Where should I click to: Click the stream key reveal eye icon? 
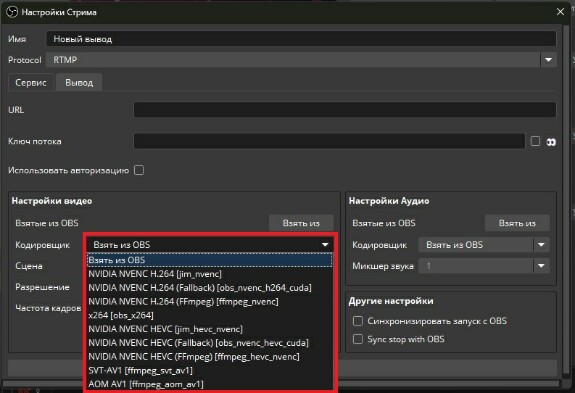551,142
